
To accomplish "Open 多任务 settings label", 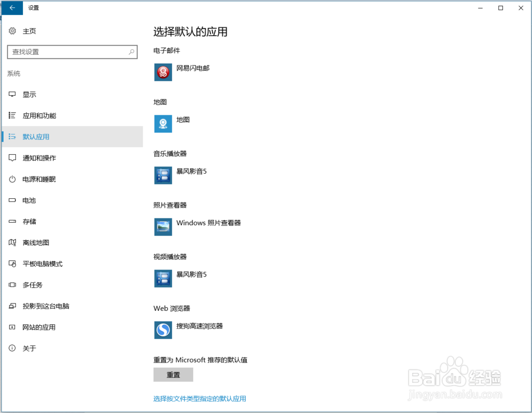I will tap(32, 285).
